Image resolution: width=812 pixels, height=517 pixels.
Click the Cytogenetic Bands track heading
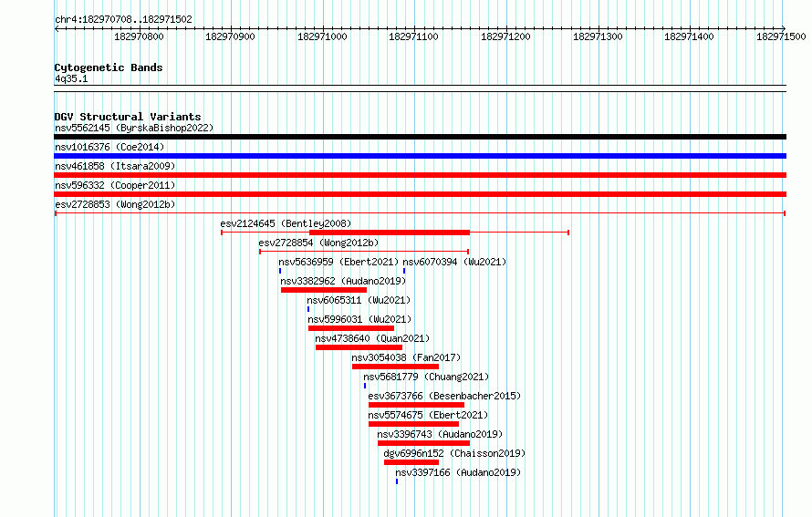(109, 67)
